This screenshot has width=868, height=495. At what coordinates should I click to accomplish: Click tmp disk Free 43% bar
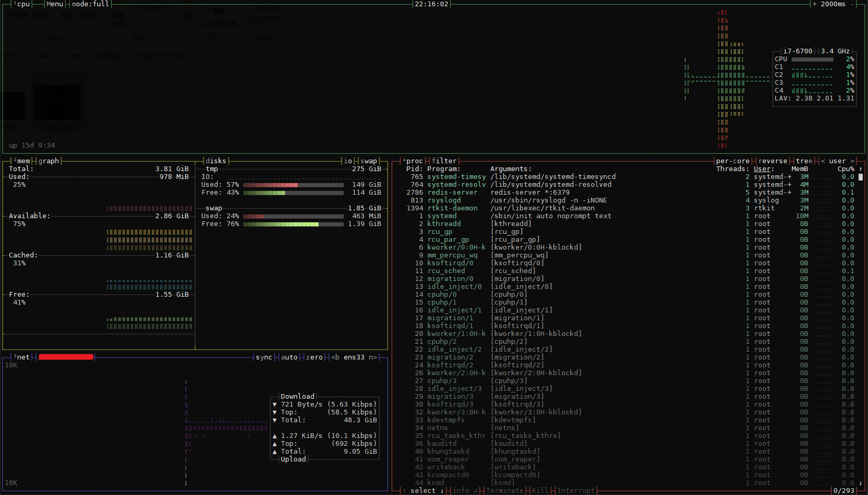coord(294,193)
